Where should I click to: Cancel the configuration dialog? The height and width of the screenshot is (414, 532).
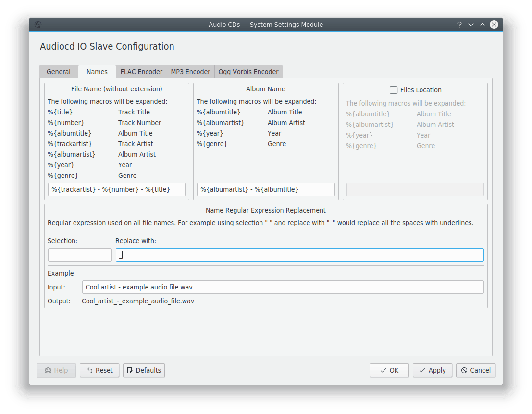476,370
